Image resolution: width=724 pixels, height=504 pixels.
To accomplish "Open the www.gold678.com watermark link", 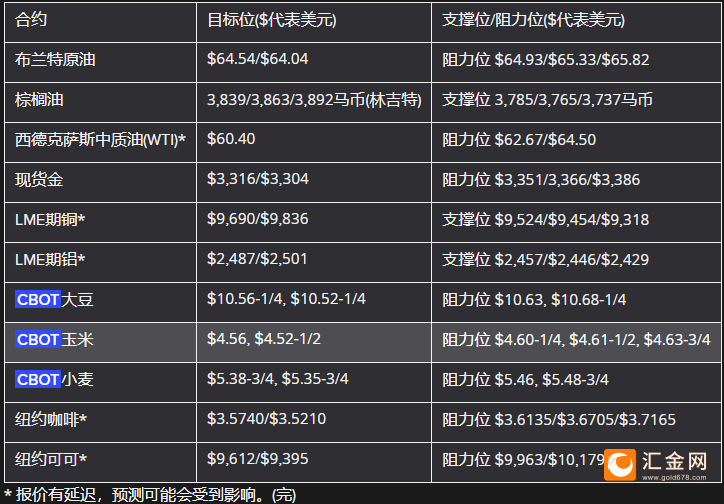I will coord(674,477).
